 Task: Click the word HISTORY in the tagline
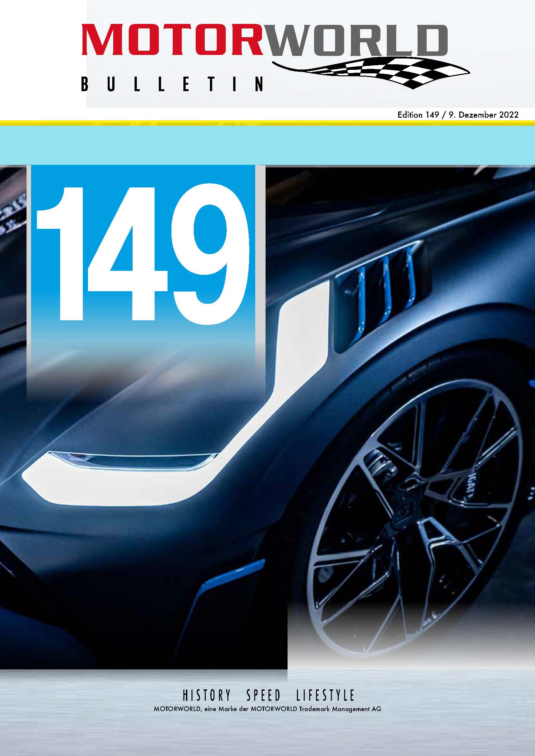pyautogui.click(x=207, y=695)
